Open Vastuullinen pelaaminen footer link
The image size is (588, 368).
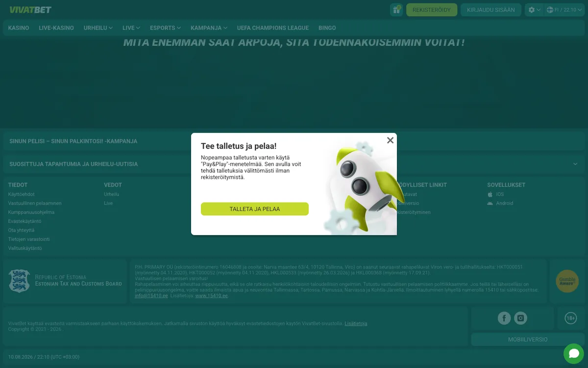(x=35, y=203)
